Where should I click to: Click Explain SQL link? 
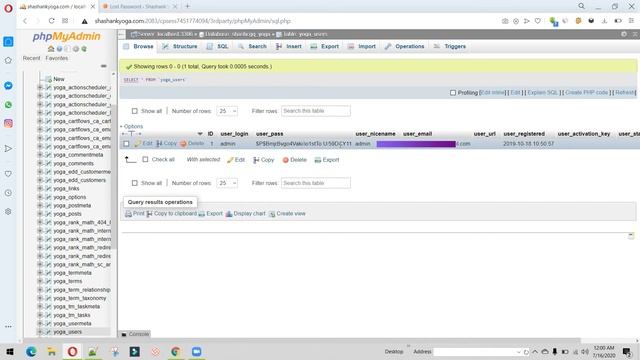pos(542,93)
